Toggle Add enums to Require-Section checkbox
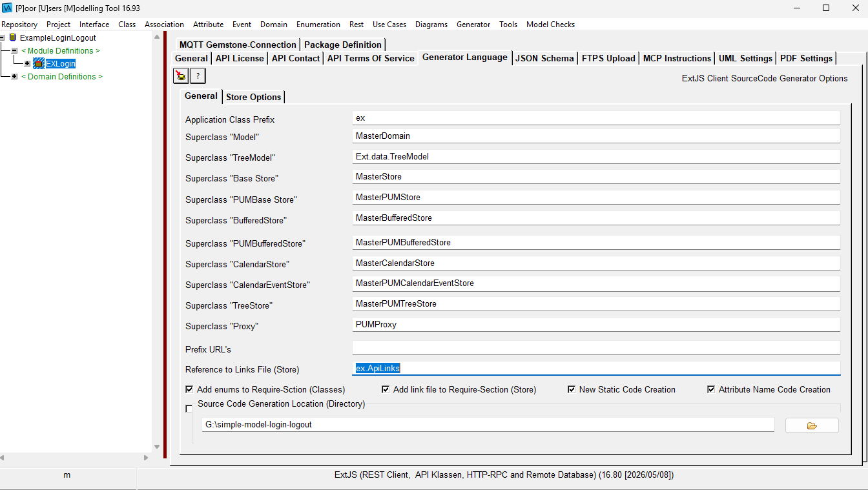The height and width of the screenshot is (490, 868). tap(189, 389)
